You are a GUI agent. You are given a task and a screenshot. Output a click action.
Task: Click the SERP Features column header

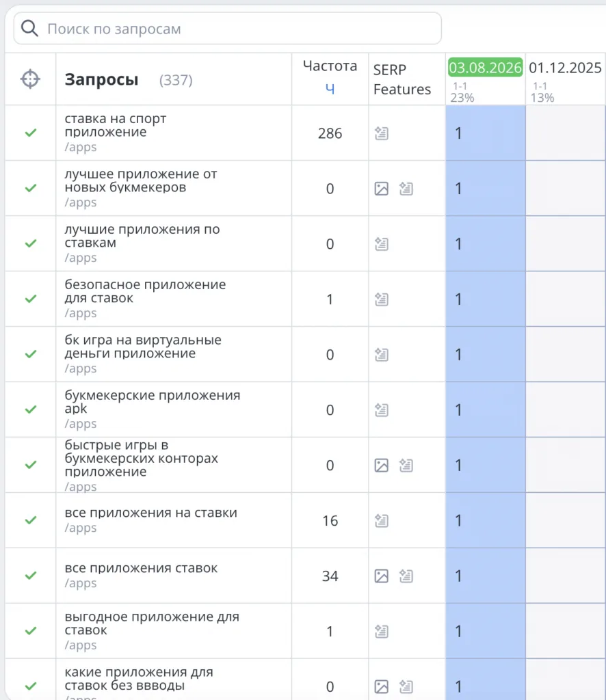[402, 79]
